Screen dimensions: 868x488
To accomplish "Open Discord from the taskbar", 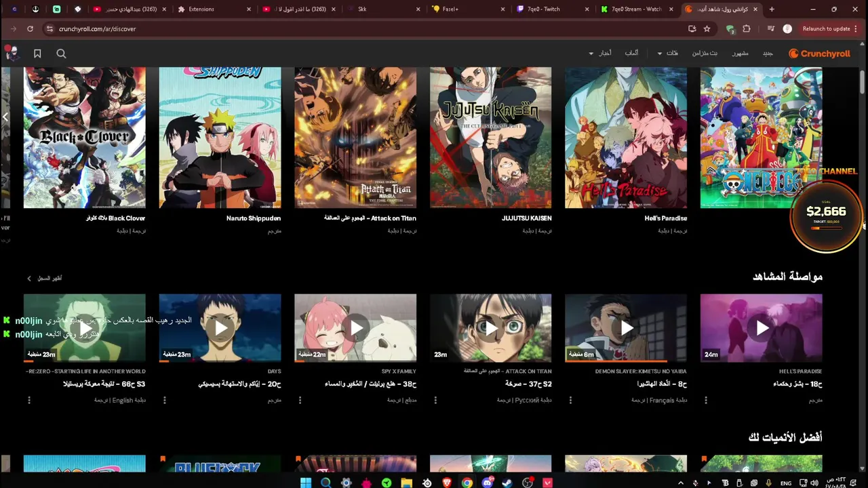I will pyautogui.click(x=487, y=483).
